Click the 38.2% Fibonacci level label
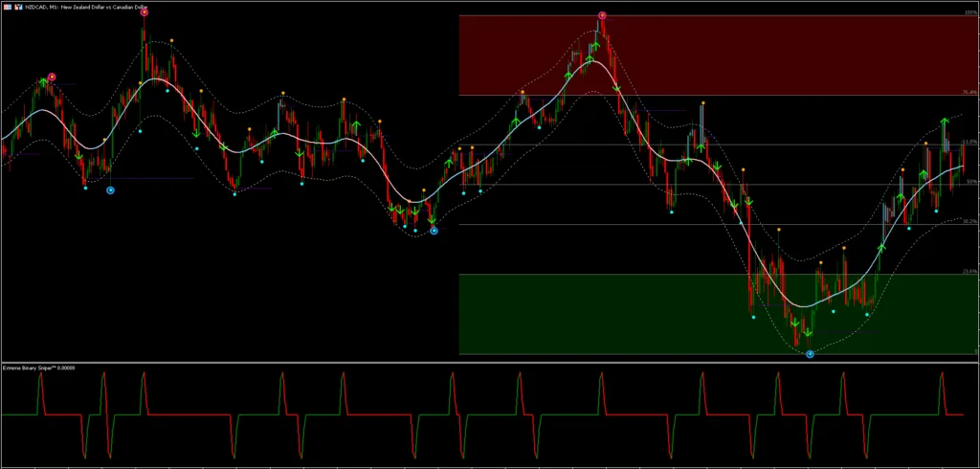 [x=969, y=221]
